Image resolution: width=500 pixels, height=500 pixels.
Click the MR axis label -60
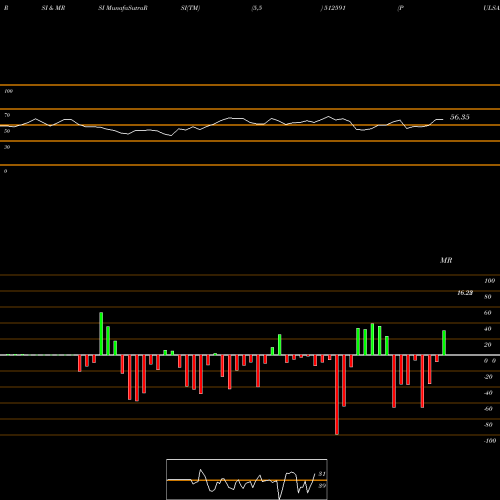tap(488, 409)
